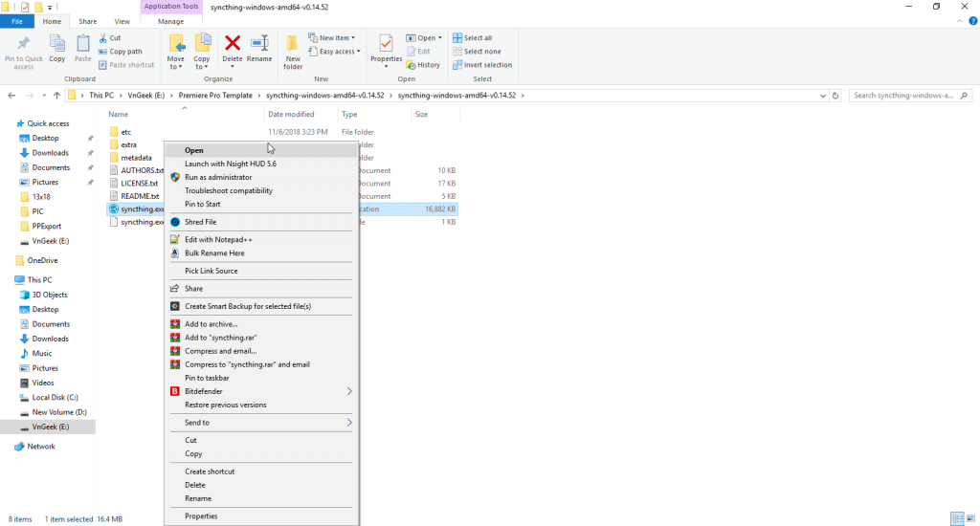Click the Up one level arrow

[56, 96]
